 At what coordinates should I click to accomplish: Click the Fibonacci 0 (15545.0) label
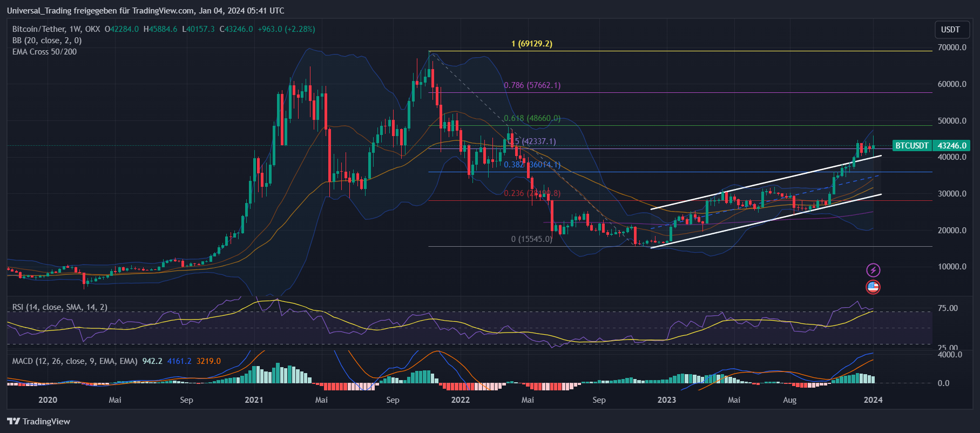(532, 239)
